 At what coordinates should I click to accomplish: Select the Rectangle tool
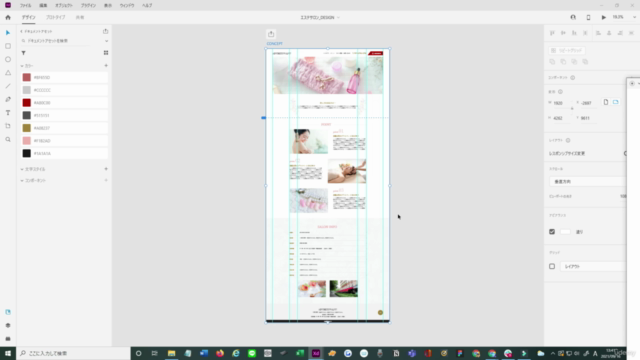(8, 46)
